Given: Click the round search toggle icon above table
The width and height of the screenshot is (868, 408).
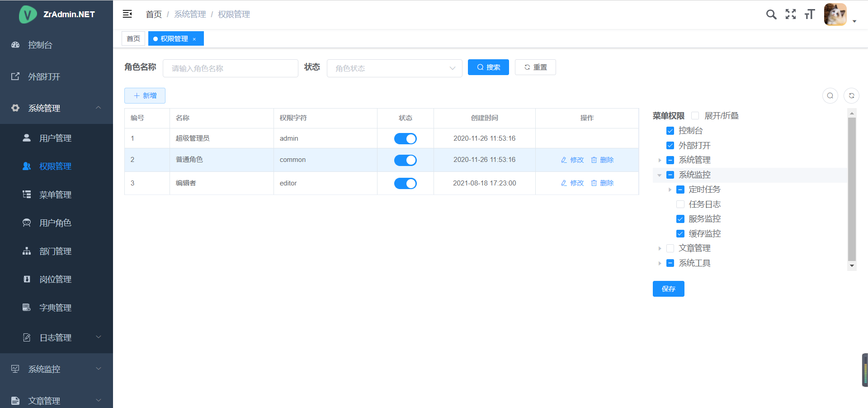Looking at the screenshot, I should point(830,95).
